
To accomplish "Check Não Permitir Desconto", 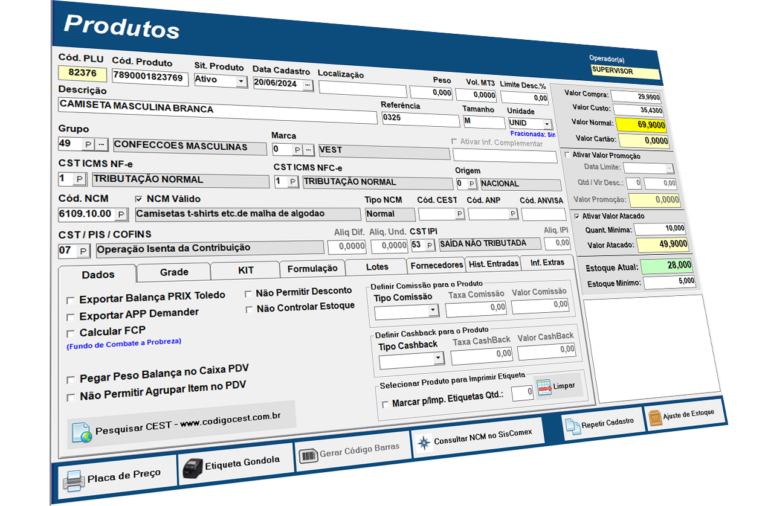I will (x=248, y=294).
